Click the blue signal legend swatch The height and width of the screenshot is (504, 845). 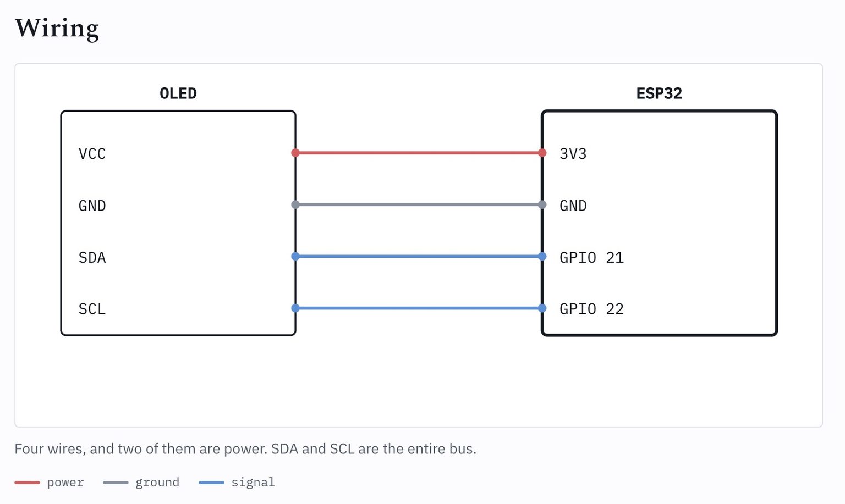(x=211, y=483)
